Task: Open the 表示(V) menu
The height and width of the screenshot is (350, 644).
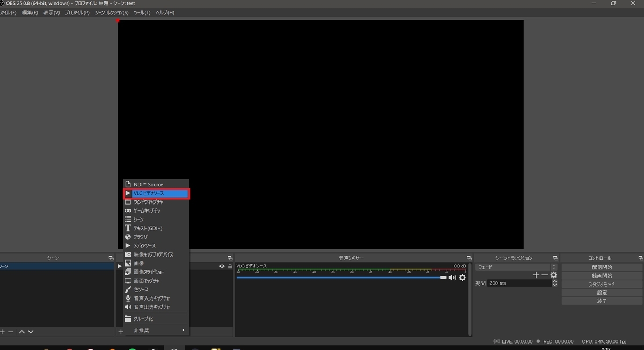Action: click(52, 12)
